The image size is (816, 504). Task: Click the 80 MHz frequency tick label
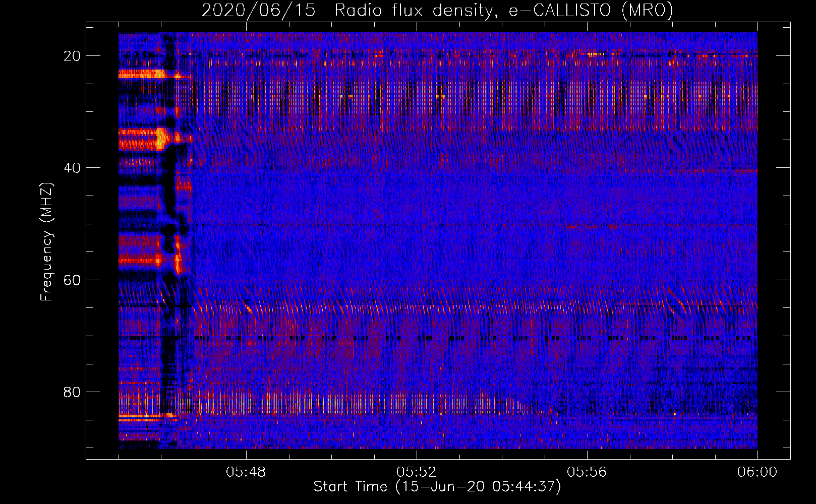point(73,392)
